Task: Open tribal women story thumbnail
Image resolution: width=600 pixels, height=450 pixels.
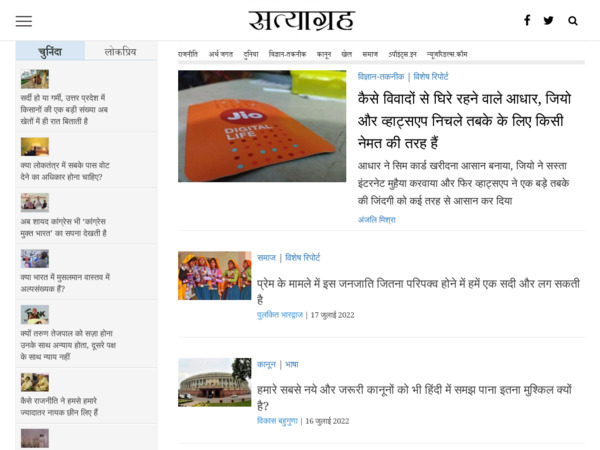Action: (x=215, y=276)
